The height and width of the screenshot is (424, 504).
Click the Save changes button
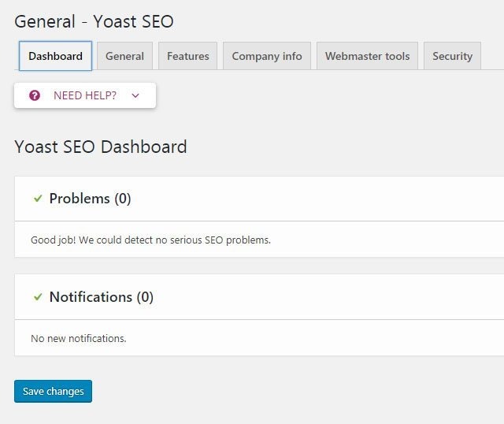pyautogui.click(x=53, y=391)
